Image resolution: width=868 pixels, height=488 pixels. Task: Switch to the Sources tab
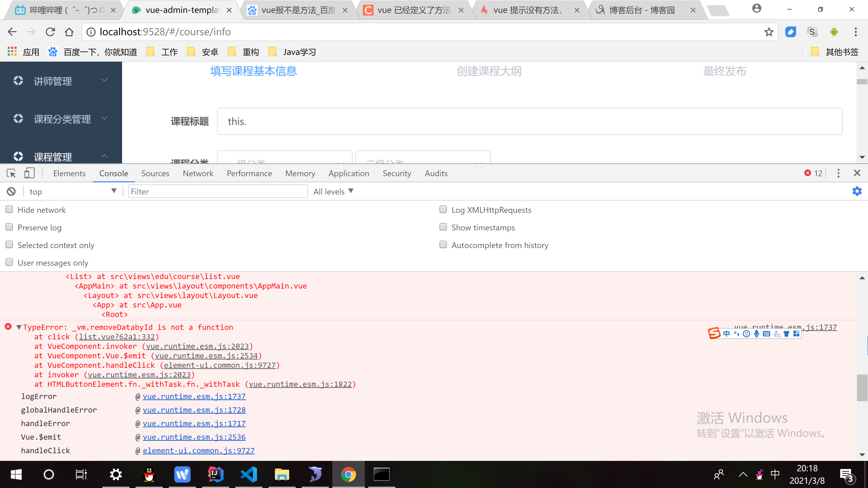(x=155, y=174)
